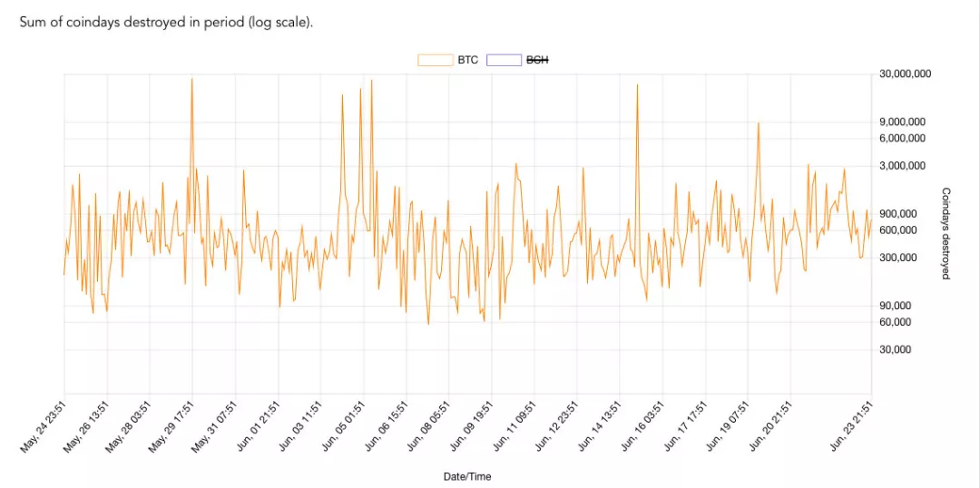Enable the struck-through BCH legend label

pyautogui.click(x=537, y=61)
